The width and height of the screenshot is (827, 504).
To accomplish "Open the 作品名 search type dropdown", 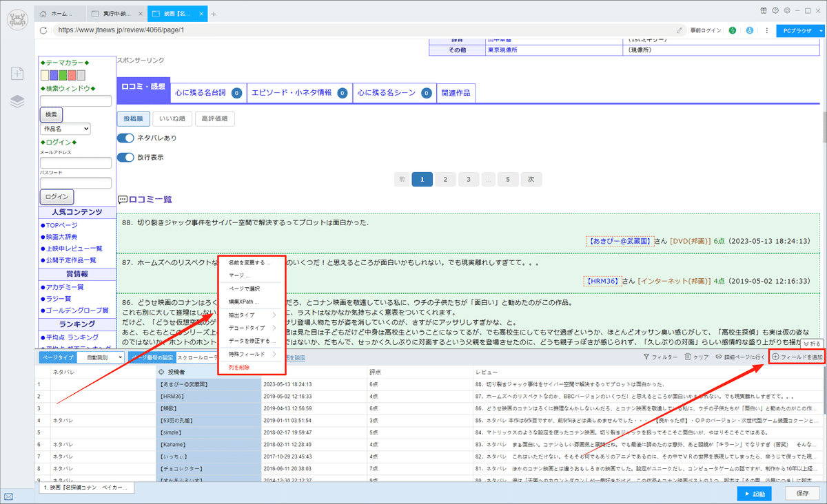I will [x=65, y=129].
